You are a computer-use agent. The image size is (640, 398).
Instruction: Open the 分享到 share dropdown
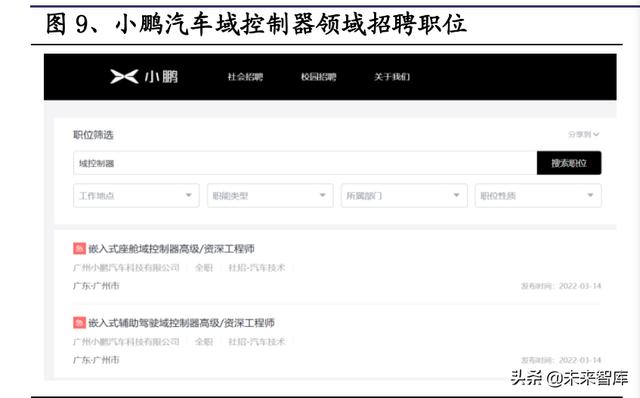(x=584, y=134)
